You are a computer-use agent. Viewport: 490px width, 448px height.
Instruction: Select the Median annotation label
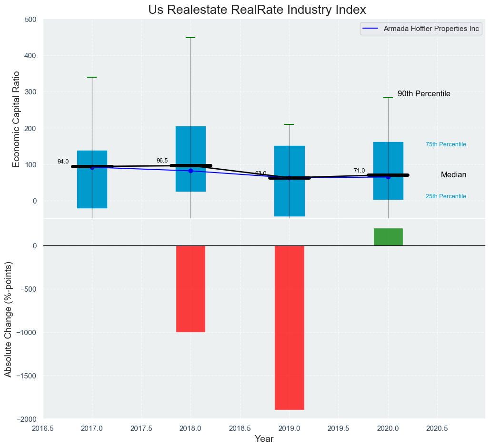click(453, 175)
